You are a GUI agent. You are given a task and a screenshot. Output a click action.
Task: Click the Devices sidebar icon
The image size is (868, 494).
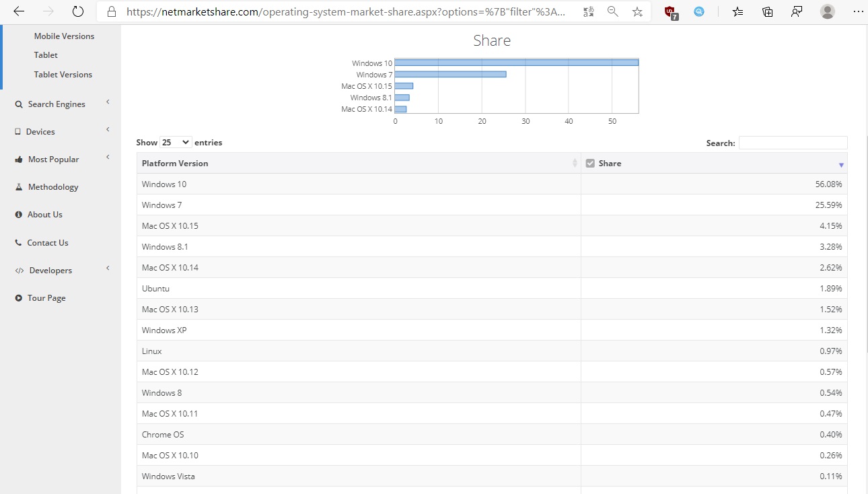[x=18, y=132]
